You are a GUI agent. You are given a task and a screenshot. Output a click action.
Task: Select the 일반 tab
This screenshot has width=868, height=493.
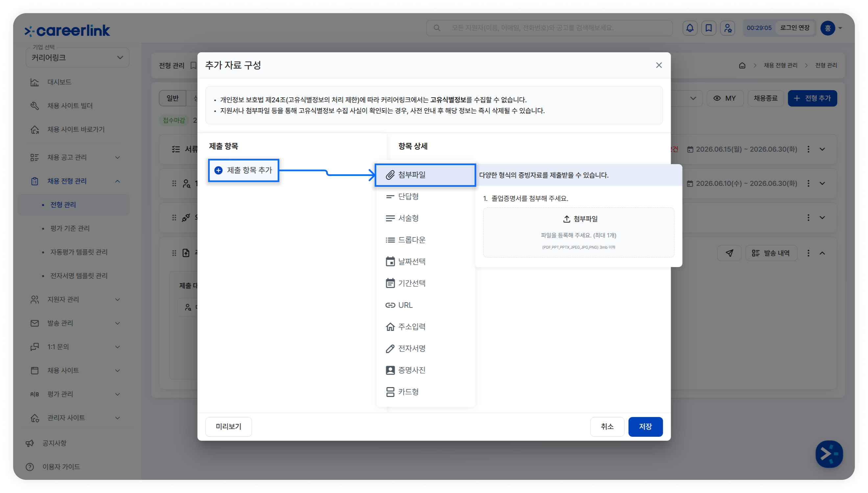click(173, 98)
